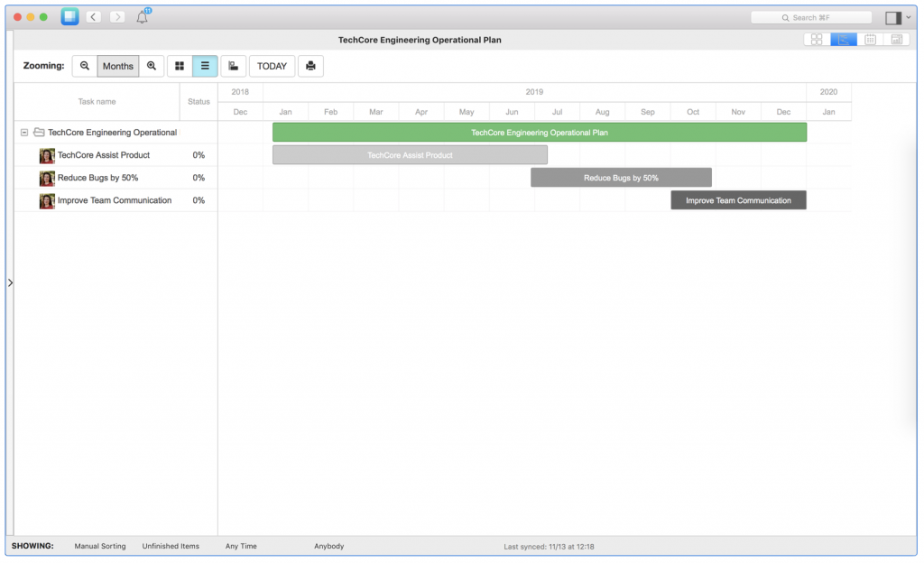Click the notification bell with badge
The height and width of the screenshot is (563, 924).
(x=142, y=16)
